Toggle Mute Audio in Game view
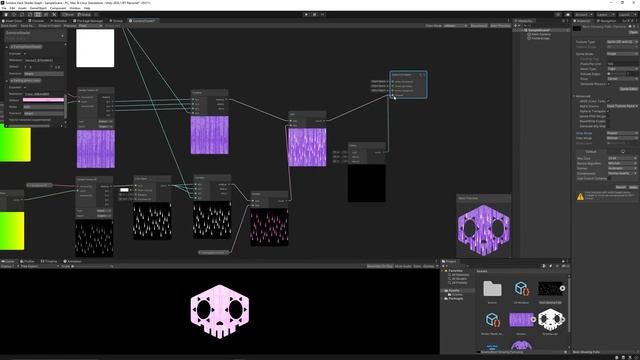Screen dimensions: 640x360 coord(403,266)
